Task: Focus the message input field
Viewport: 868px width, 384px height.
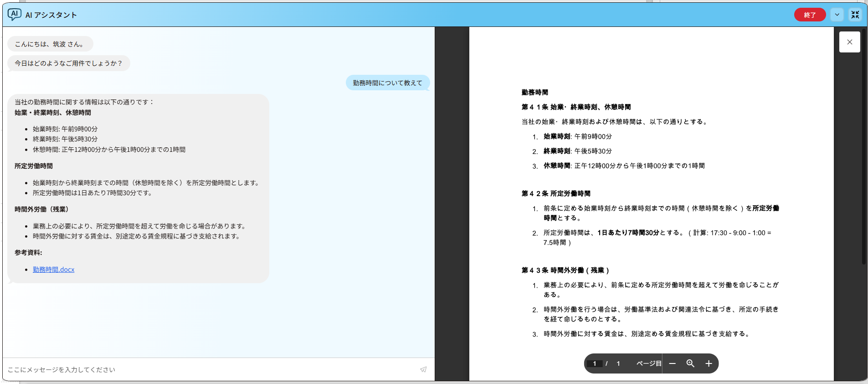Action: 210,369
